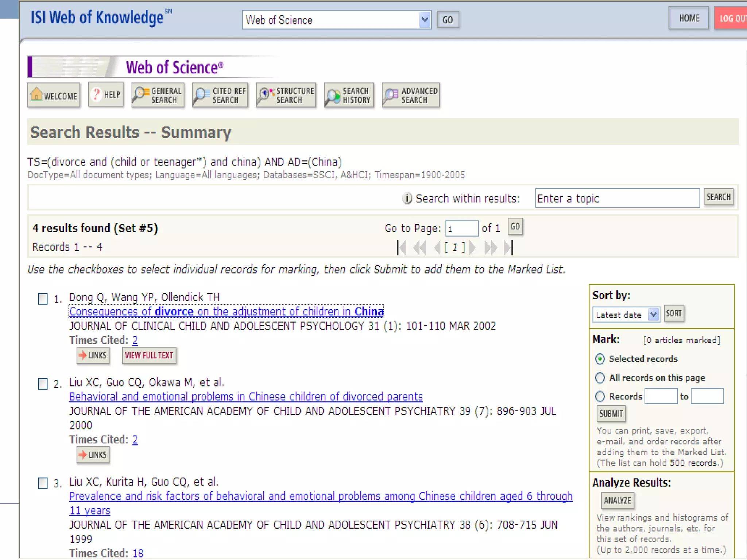Click VIEW FULL TEXT button
This screenshot has width=747, height=560.
click(149, 355)
